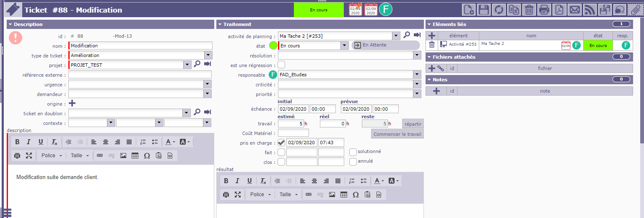This screenshot has width=644, height=218.
Task: Click the search magnifier next to the projet field
Action: pos(197,65)
